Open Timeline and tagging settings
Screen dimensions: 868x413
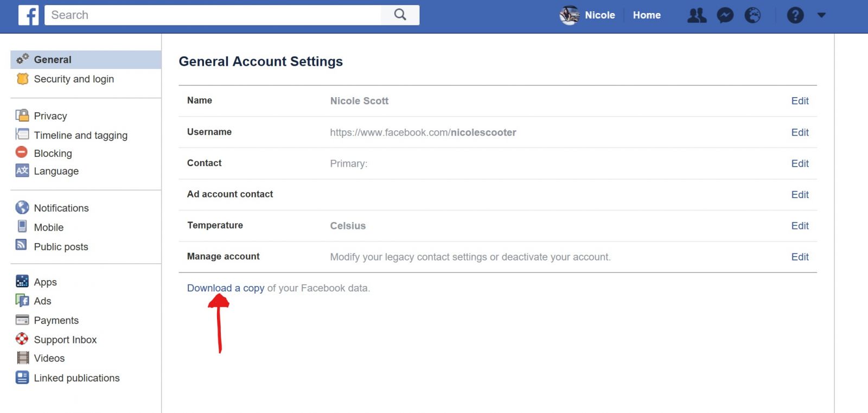(x=80, y=135)
